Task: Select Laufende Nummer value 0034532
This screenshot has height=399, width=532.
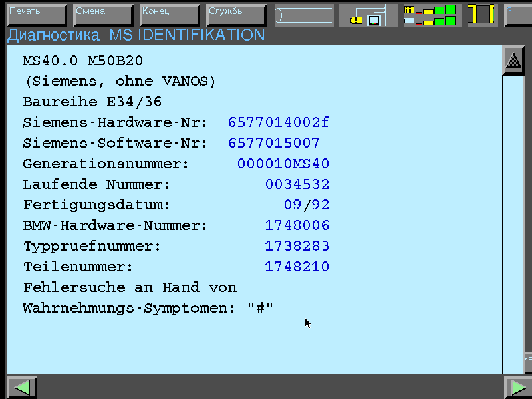Action: pos(297,185)
